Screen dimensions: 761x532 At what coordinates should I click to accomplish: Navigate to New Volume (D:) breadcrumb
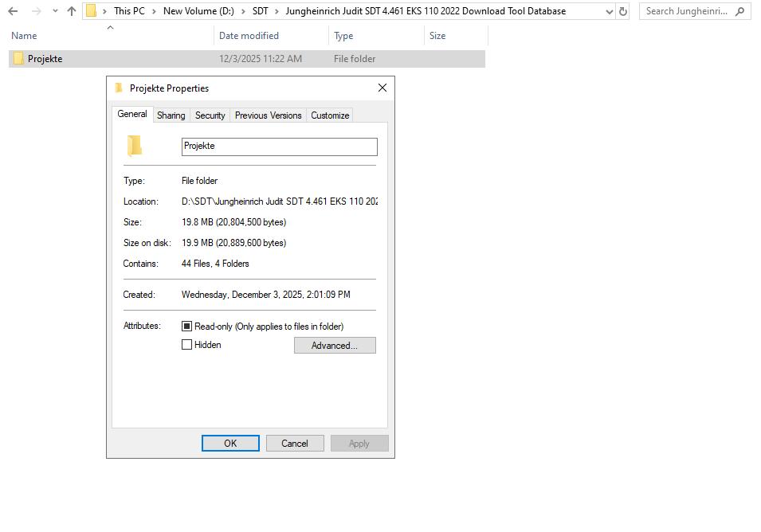198,11
